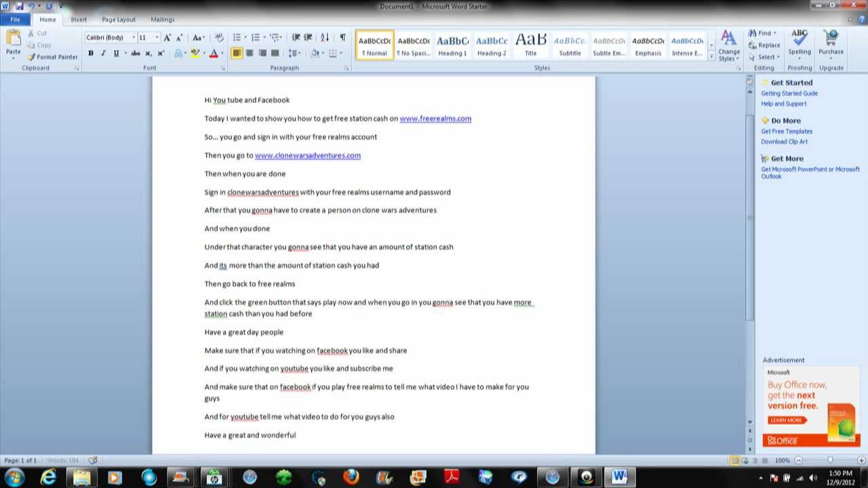868x488 pixels.
Task: Center the paragraph text
Action: (x=250, y=53)
